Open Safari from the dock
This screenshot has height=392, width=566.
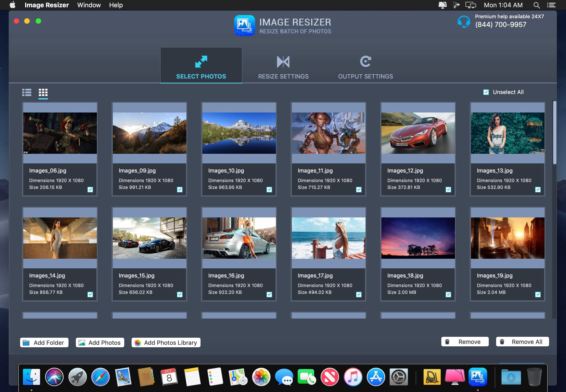tap(100, 377)
